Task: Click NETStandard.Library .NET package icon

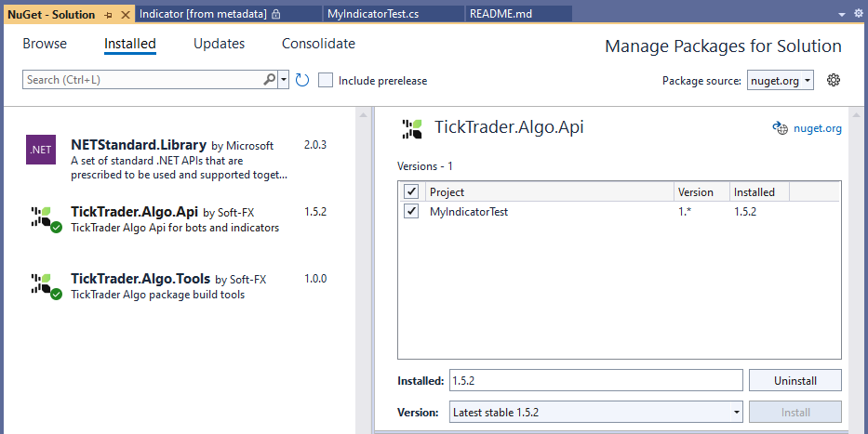Action: pos(41,150)
